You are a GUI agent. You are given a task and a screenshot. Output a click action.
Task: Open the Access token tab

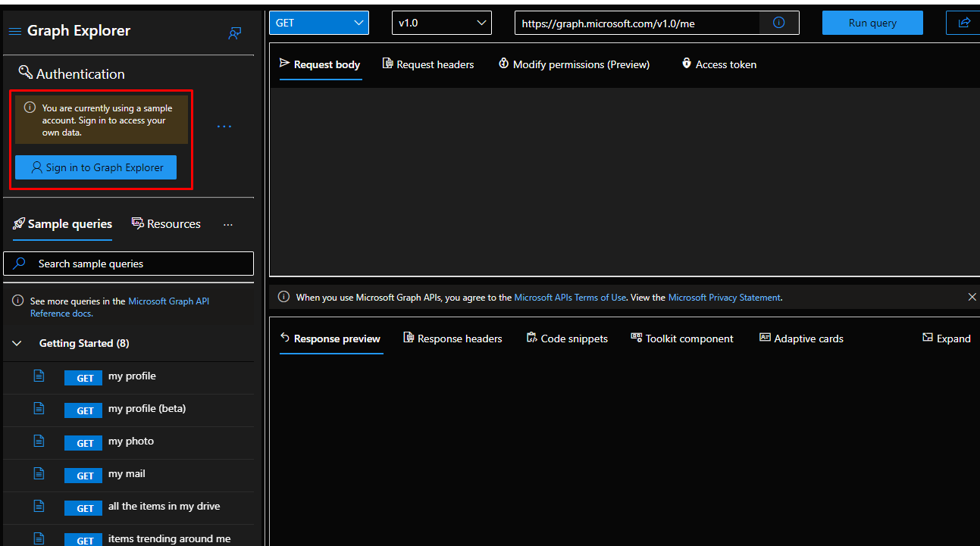coord(719,64)
